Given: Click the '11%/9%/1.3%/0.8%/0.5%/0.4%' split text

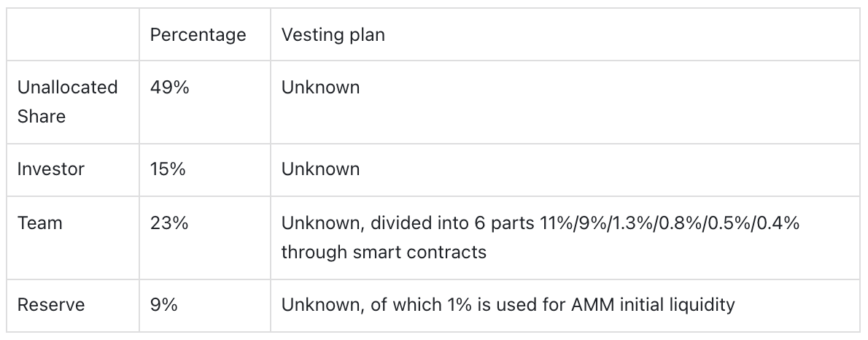Looking at the screenshot, I should pyautogui.click(x=670, y=223).
